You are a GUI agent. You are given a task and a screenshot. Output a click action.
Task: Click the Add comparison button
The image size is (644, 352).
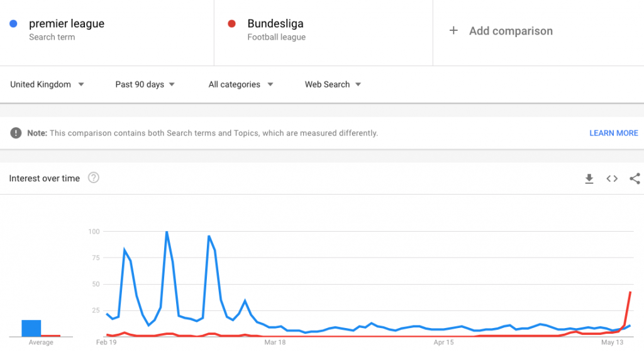(x=501, y=31)
